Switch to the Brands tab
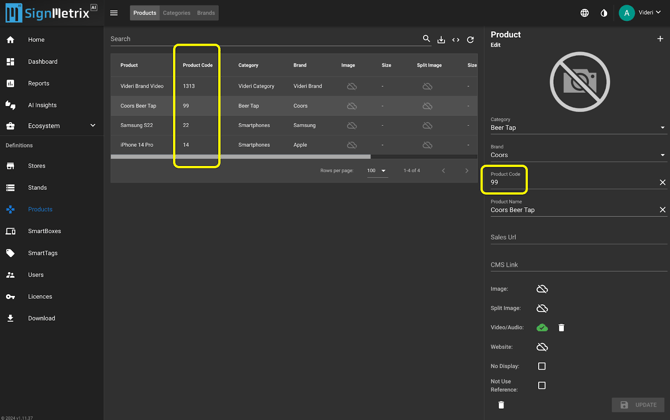Image resolution: width=670 pixels, height=420 pixels. pyautogui.click(x=205, y=13)
